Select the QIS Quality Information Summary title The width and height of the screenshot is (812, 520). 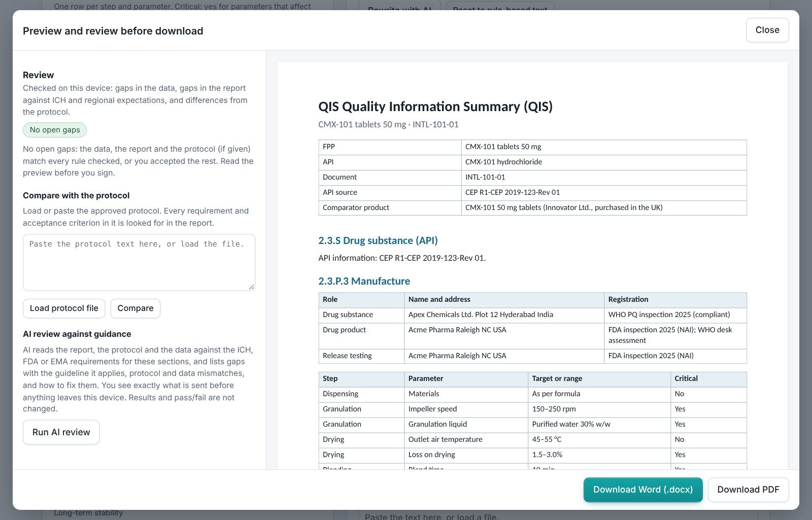[435, 107]
